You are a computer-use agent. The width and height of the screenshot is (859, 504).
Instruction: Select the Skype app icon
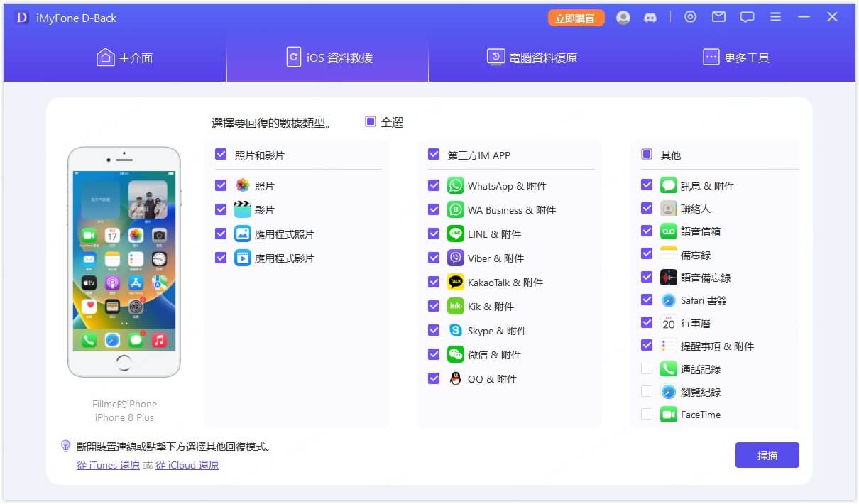[454, 330]
